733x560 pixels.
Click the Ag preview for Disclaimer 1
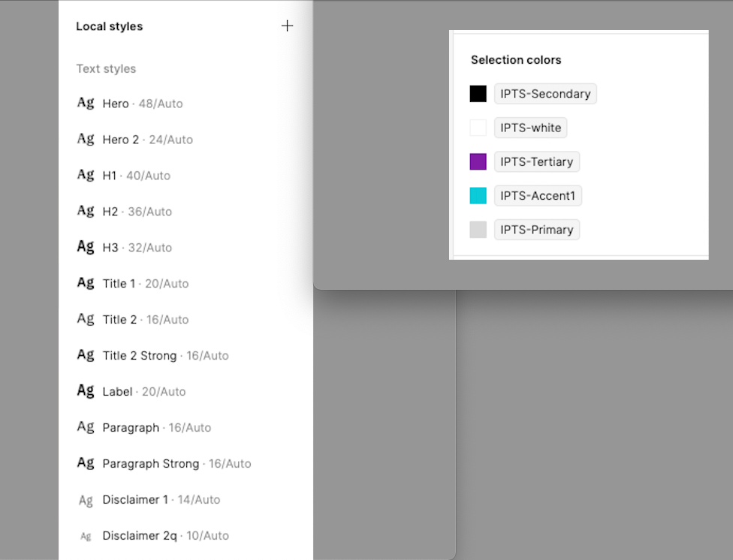(85, 499)
